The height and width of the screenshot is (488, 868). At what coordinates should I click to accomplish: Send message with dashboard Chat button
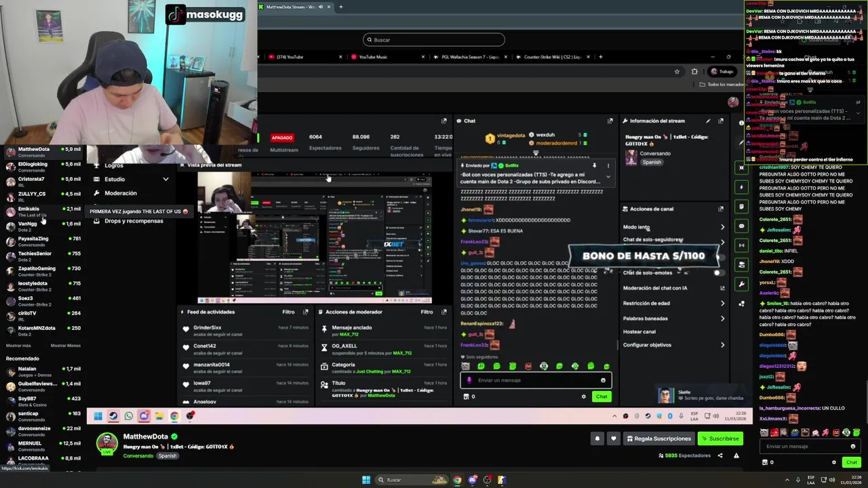[x=601, y=396]
